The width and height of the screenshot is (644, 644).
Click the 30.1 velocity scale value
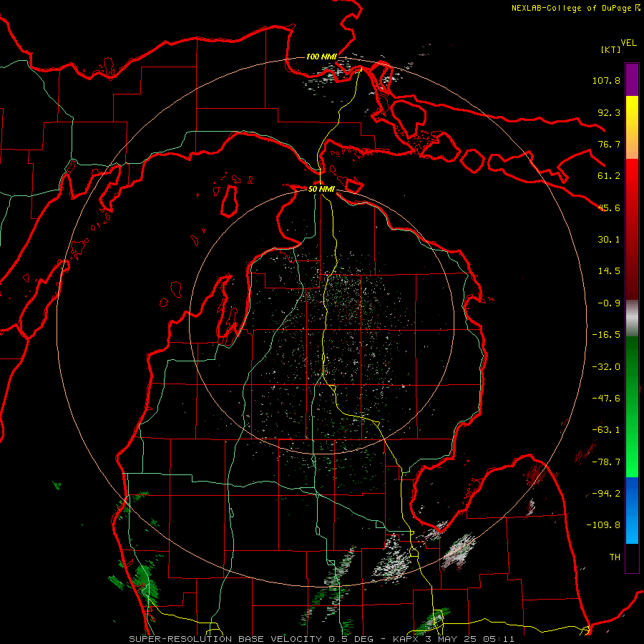609,240
